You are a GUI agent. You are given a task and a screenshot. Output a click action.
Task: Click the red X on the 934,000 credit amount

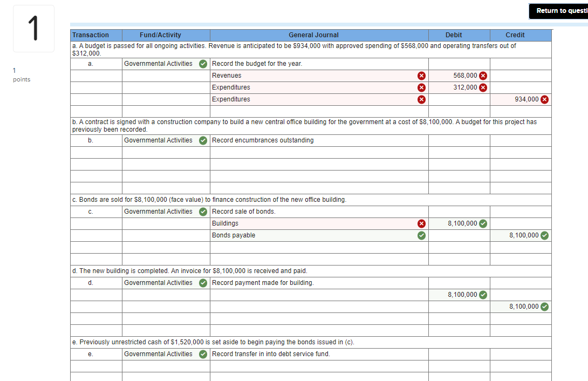(543, 99)
